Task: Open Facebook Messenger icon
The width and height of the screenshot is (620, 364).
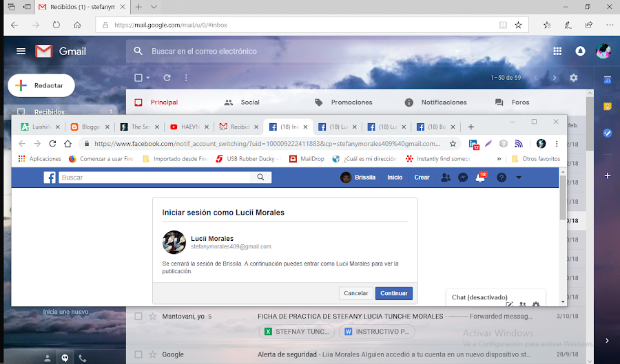Action: (463, 178)
